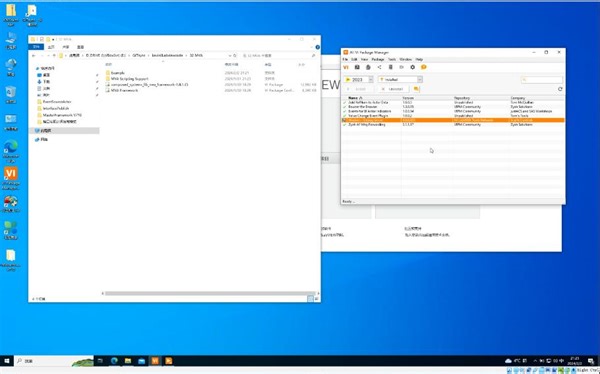The height and width of the screenshot is (374, 600).
Task: Click the horizontal scrollbar in File Explorer
Action: pos(210,294)
